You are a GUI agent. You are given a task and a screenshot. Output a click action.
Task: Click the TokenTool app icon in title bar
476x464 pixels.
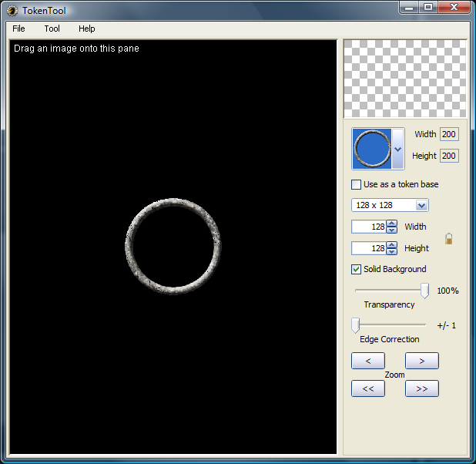point(12,11)
